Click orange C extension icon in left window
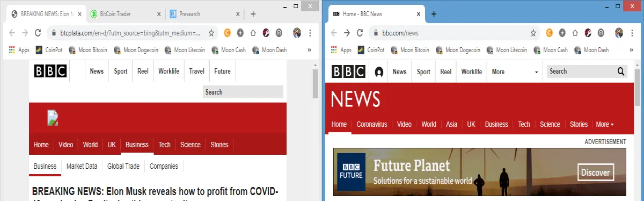This screenshot has width=644, height=201. [x=227, y=33]
